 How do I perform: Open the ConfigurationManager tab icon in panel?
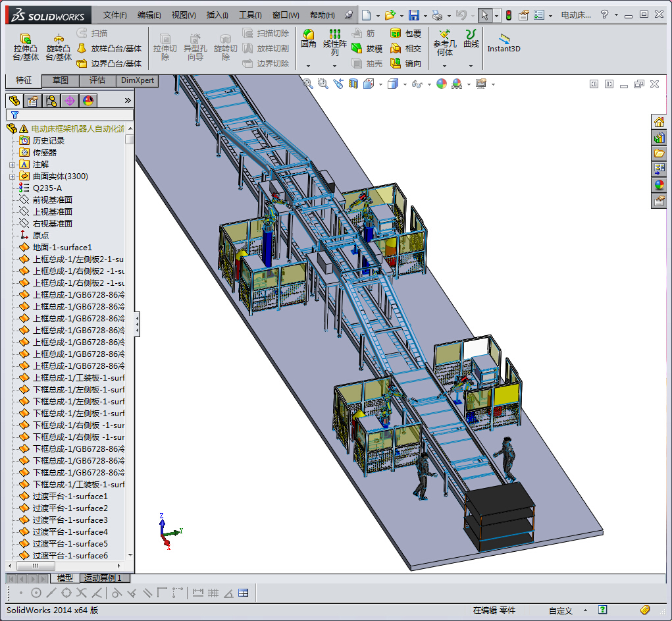coord(51,101)
